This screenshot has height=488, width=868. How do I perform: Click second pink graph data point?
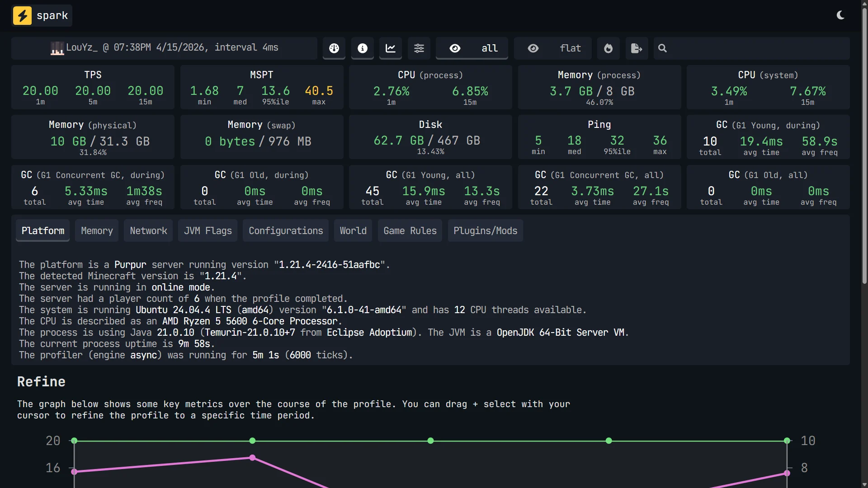click(x=252, y=458)
